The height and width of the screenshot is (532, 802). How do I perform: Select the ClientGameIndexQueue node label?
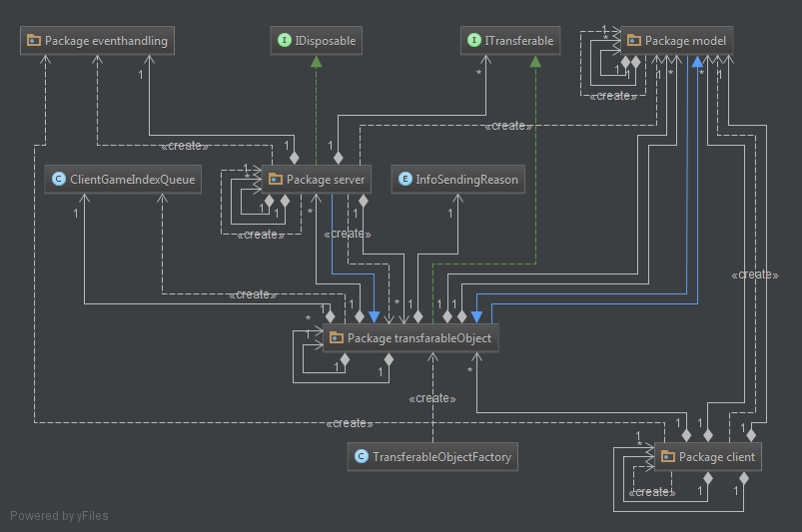tap(132, 180)
